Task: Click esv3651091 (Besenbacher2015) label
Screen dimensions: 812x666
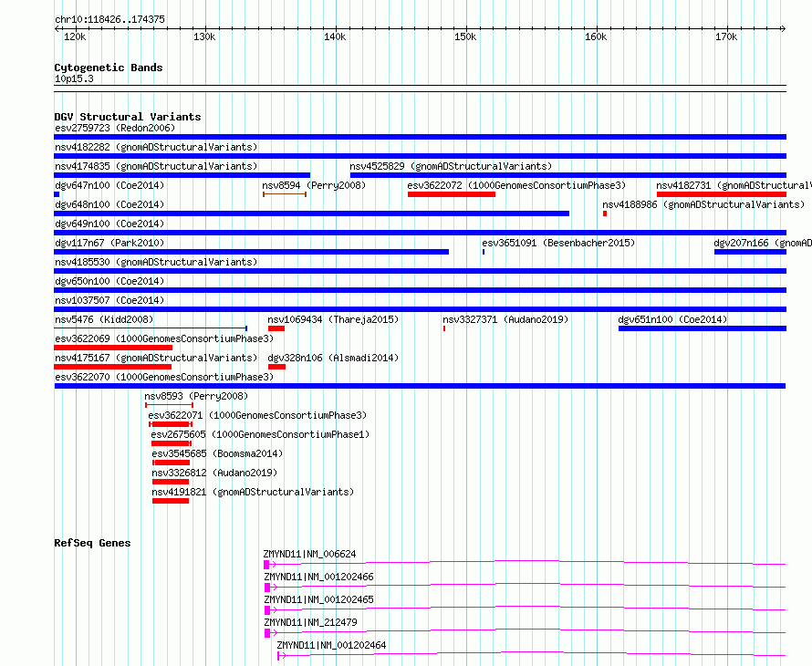Action: [558, 243]
